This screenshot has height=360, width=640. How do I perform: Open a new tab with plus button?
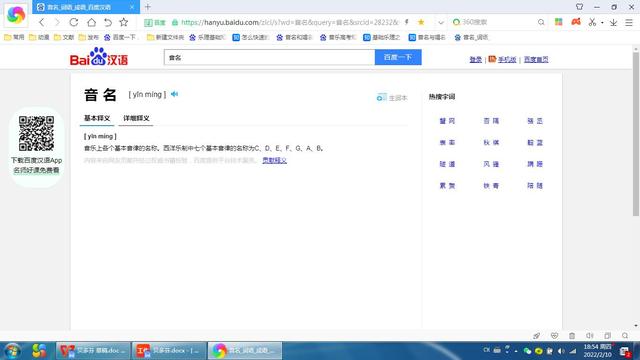point(148,7)
